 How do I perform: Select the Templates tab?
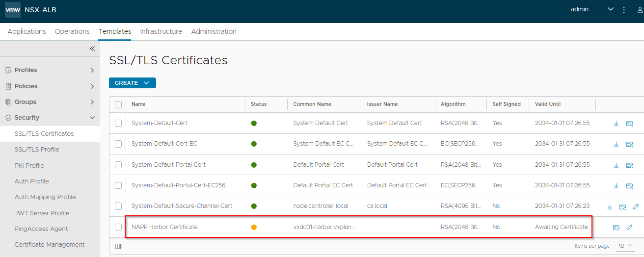tap(115, 31)
